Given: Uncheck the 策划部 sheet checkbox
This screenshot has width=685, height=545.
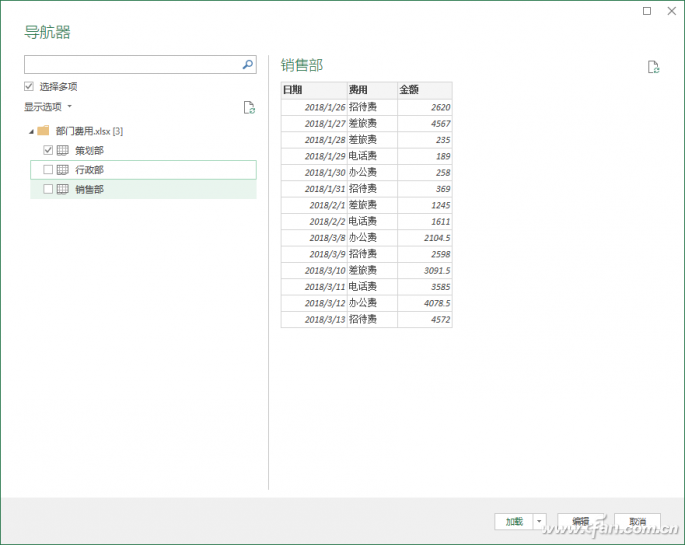Looking at the screenshot, I should tap(48, 150).
